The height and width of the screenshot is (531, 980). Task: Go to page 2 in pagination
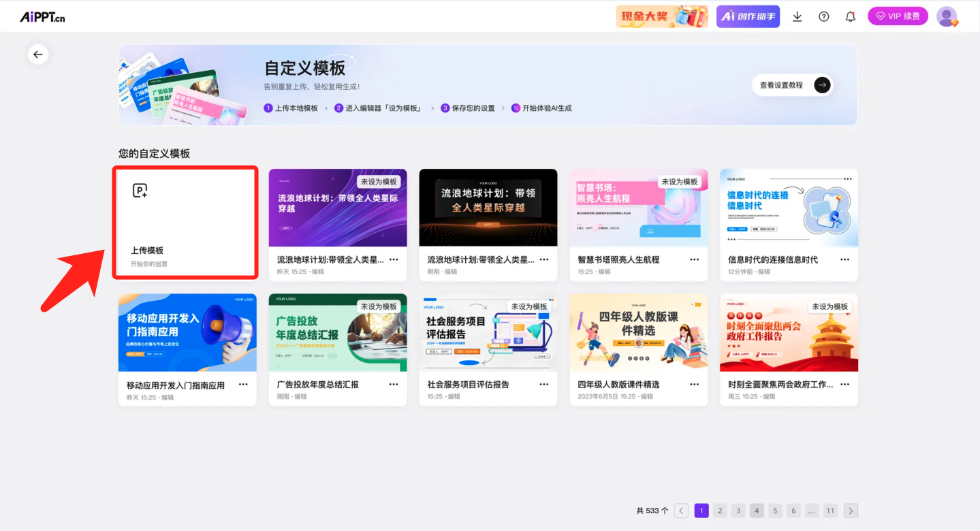(720, 511)
